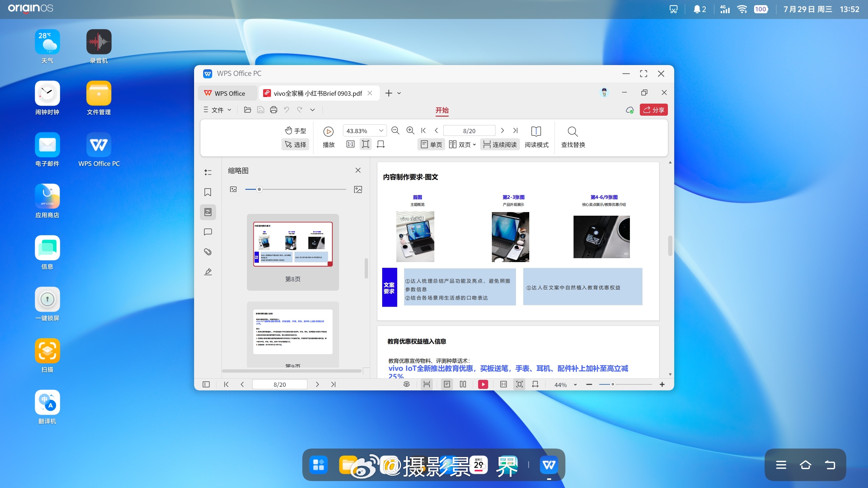Select the 开始 ribbon tab
The image size is (868, 488).
click(442, 110)
